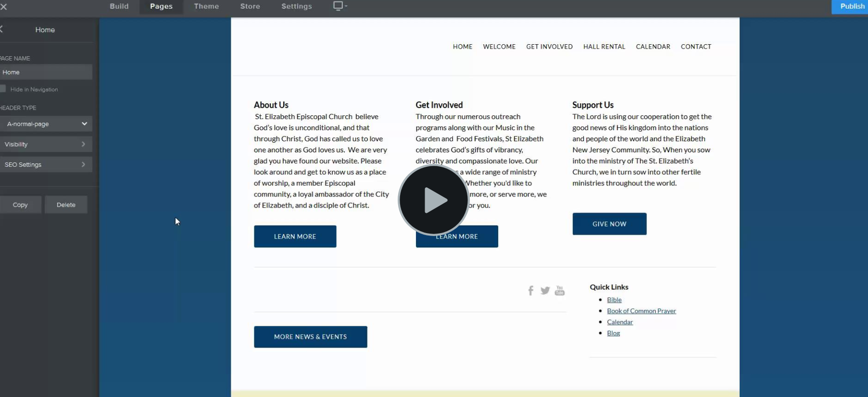868x397 pixels.
Task: Toggle the Hide in Navigation checkbox
Action: [3, 89]
